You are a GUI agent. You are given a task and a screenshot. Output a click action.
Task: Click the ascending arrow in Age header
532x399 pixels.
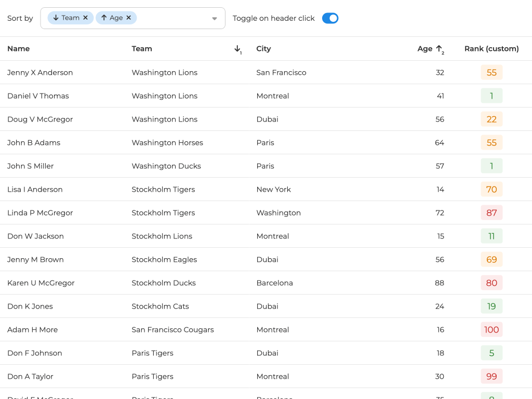439,49
